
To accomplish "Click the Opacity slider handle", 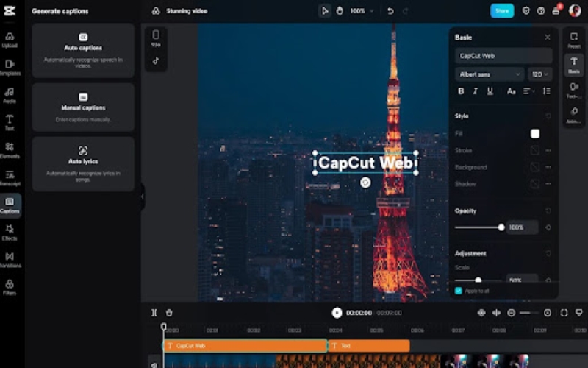I will click(x=501, y=227).
